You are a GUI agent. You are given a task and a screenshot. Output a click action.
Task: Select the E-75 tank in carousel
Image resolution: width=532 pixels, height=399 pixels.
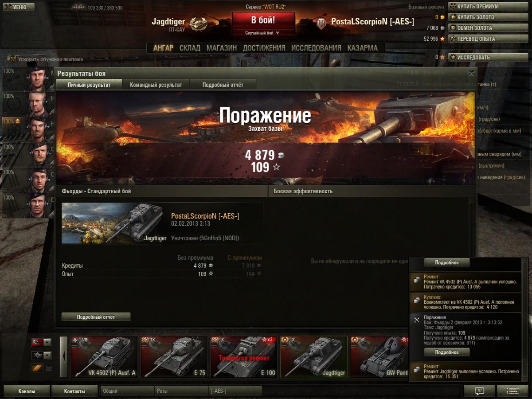tap(174, 357)
